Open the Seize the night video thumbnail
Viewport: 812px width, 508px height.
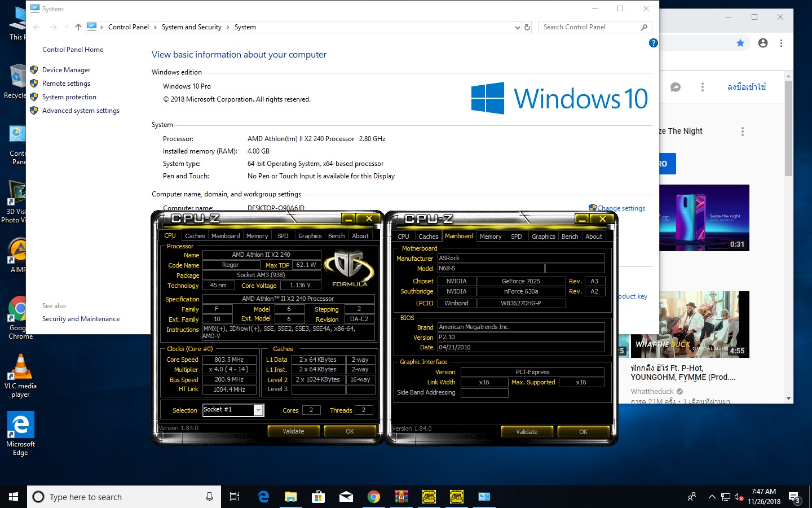(704, 218)
